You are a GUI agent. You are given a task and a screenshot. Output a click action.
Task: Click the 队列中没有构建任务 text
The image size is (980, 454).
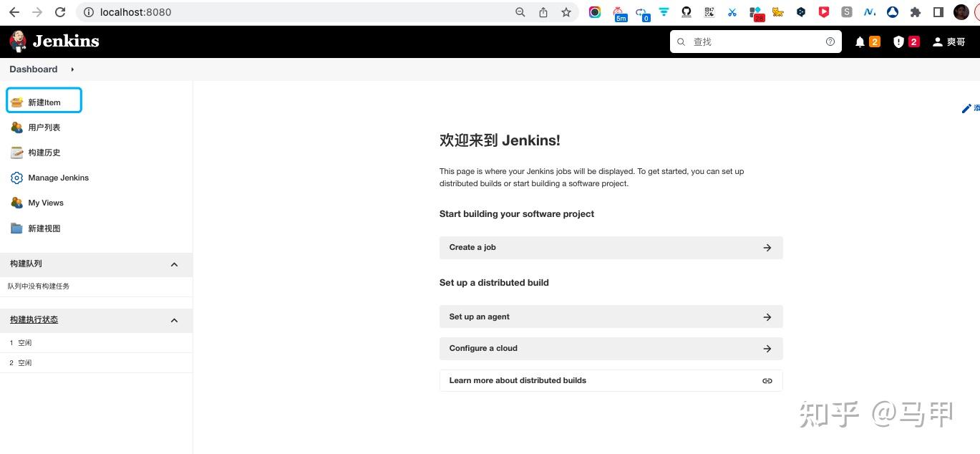[39, 286]
